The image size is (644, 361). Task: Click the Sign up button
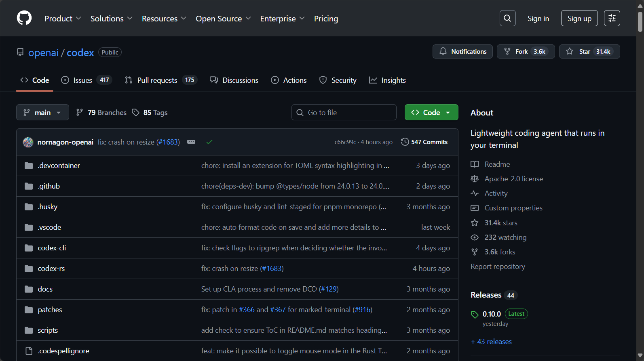pos(579,18)
